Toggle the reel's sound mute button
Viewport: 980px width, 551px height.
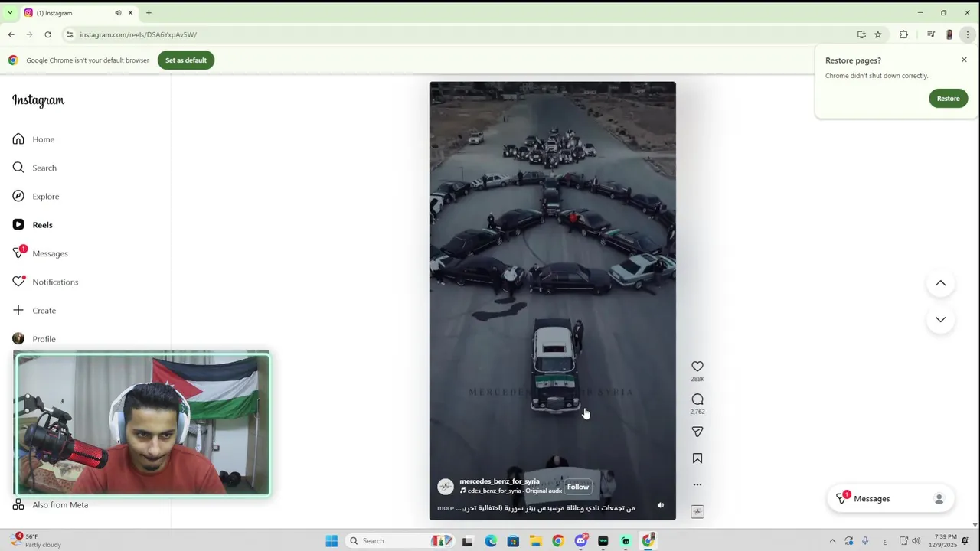661,505
